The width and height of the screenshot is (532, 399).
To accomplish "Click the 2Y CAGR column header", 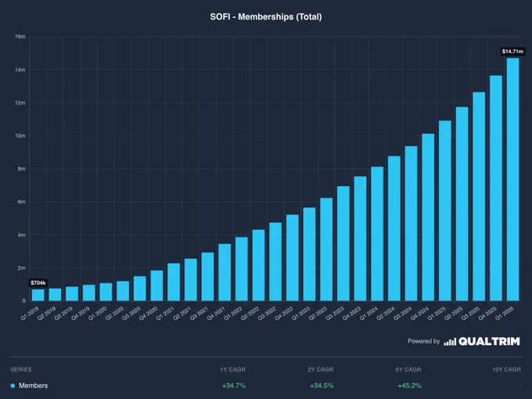I will (321, 369).
